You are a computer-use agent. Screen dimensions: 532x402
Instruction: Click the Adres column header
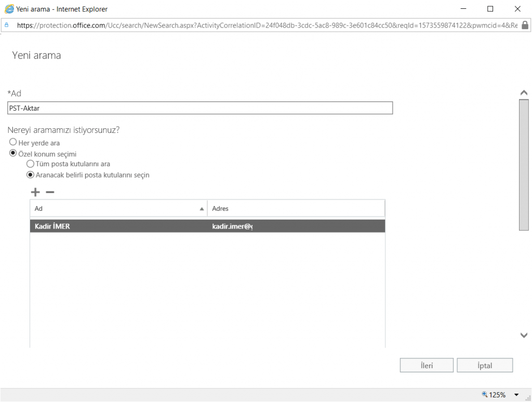pyautogui.click(x=296, y=208)
